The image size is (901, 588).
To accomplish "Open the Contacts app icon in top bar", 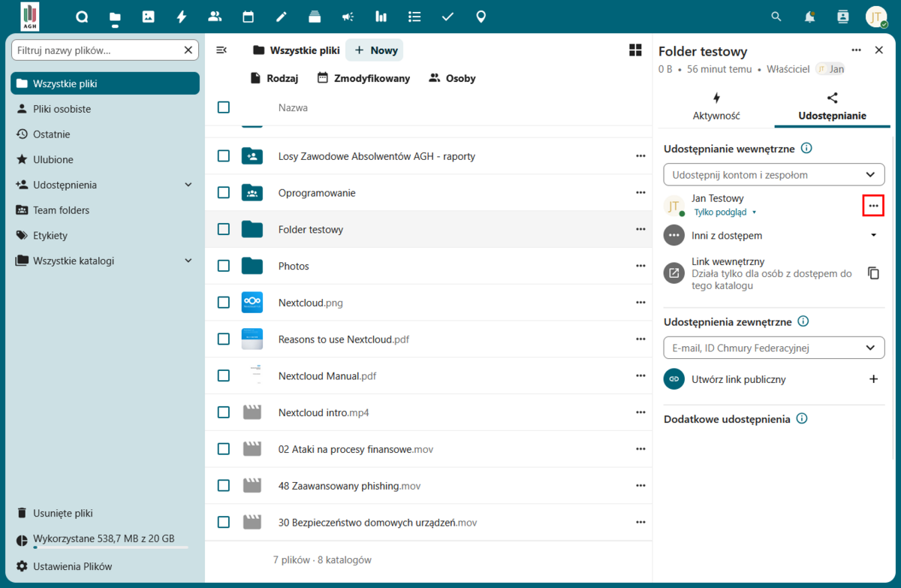I will tap(215, 17).
